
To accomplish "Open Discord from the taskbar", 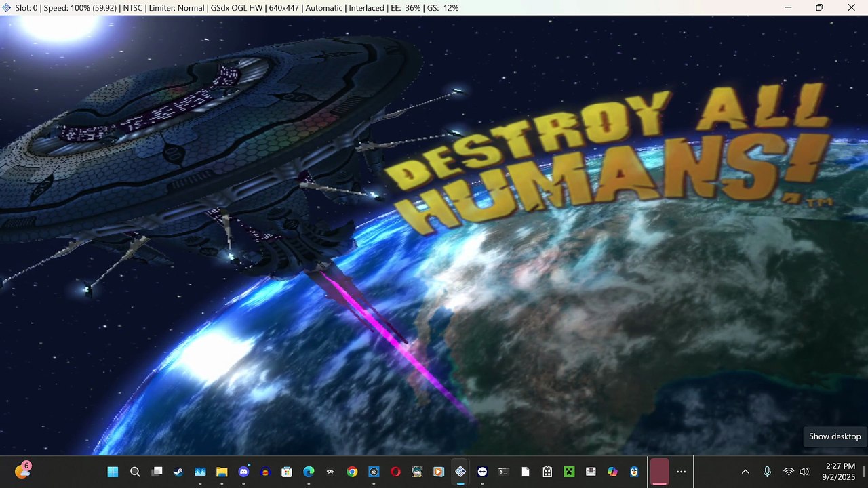I will pyautogui.click(x=243, y=472).
